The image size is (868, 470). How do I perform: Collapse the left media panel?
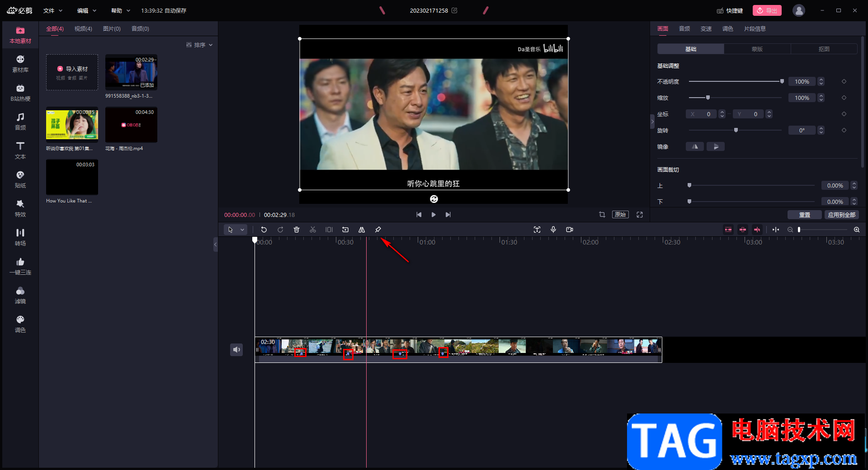pos(216,244)
